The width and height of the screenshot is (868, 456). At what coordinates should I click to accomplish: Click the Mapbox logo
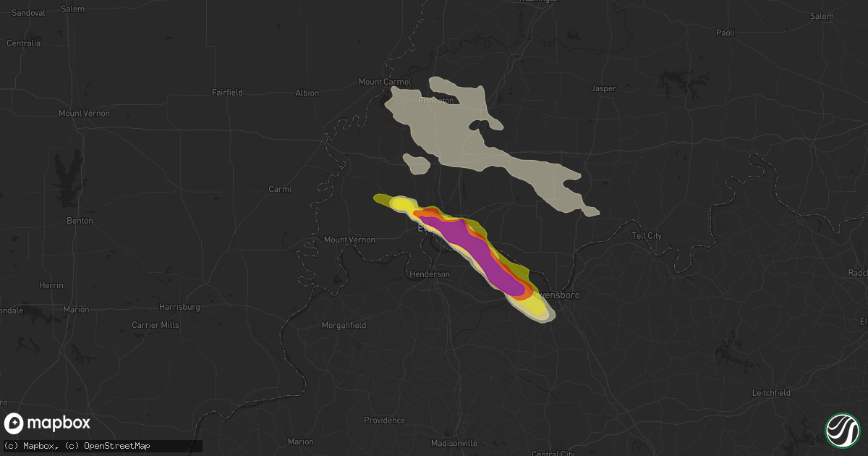click(x=47, y=423)
